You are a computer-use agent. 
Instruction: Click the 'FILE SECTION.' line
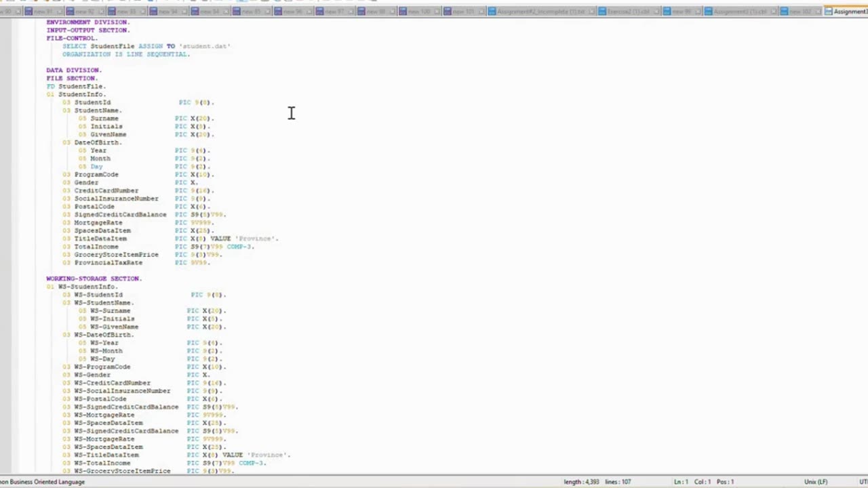[x=72, y=78]
